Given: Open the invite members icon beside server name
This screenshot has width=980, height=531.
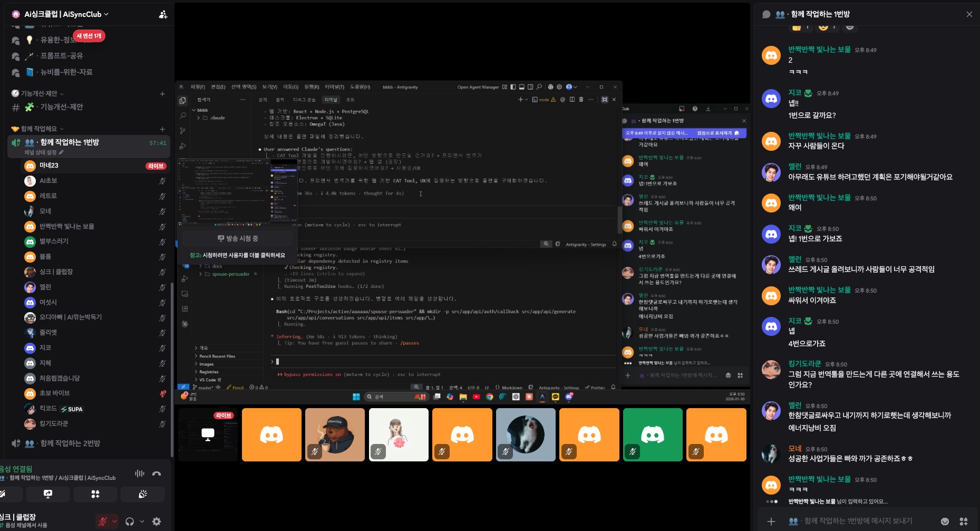Looking at the screenshot, I should [x=163, y=15].
